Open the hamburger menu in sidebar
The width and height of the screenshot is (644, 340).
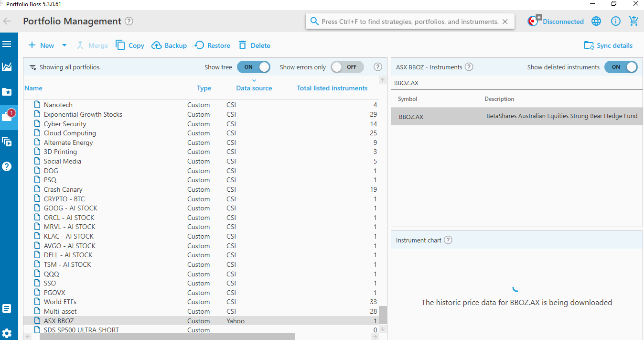coord(7,44)
